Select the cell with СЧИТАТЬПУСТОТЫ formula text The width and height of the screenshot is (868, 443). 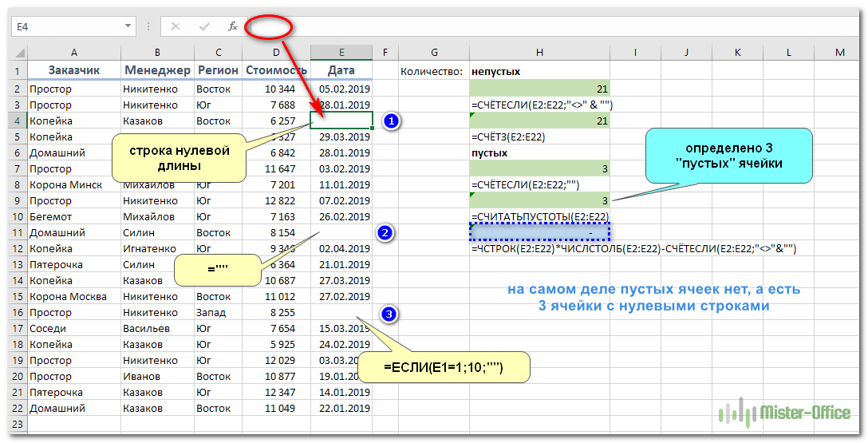click(540, 216)
